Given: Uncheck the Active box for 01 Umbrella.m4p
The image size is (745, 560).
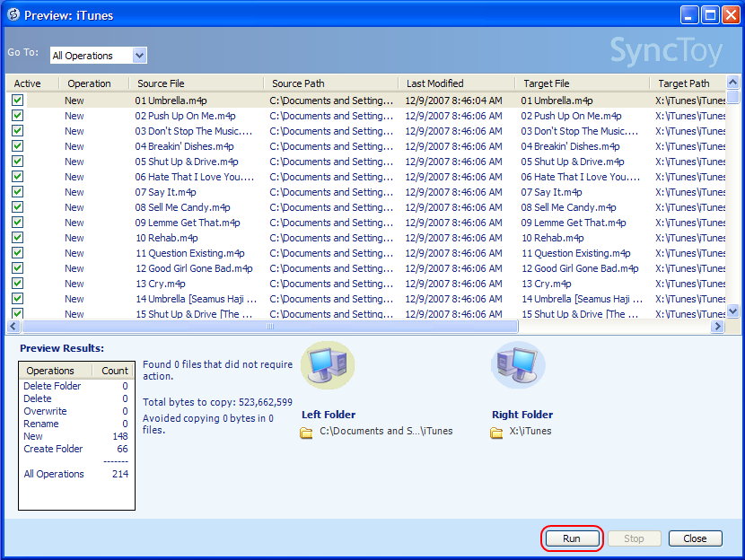Looking at the screenshot, I should point(18,101).
